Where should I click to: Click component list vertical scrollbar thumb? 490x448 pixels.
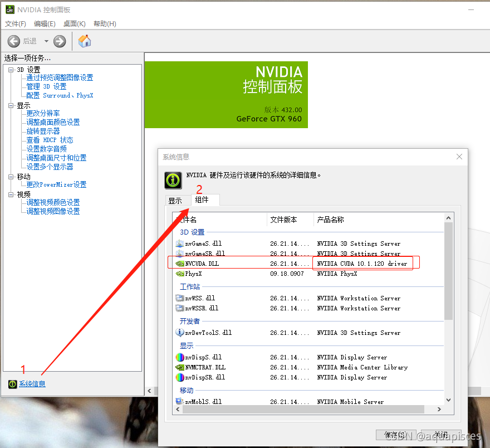[448, 271]
